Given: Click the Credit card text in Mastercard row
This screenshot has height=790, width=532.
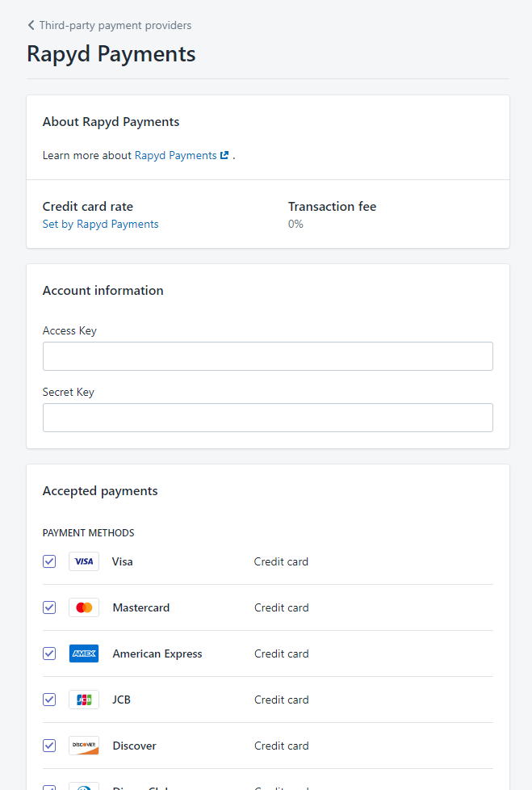Looking at the screenshot, I should tap(282, 607).
